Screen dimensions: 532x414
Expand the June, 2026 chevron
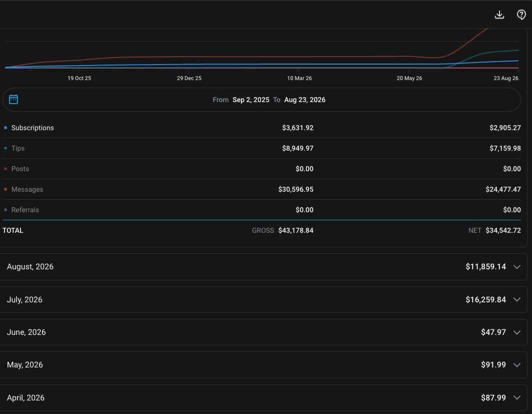tap(516, 332)
